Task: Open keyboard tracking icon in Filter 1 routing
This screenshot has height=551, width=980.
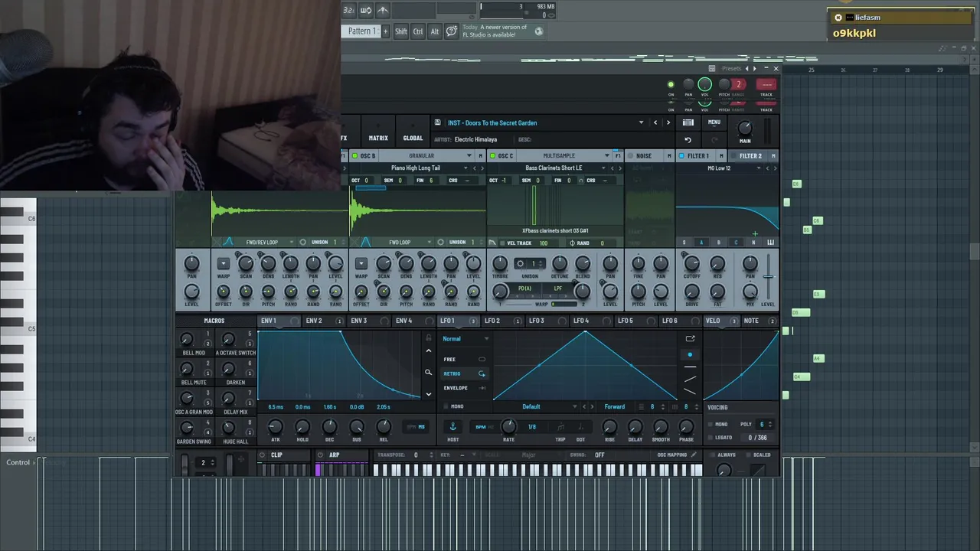Action: [770, 243]
